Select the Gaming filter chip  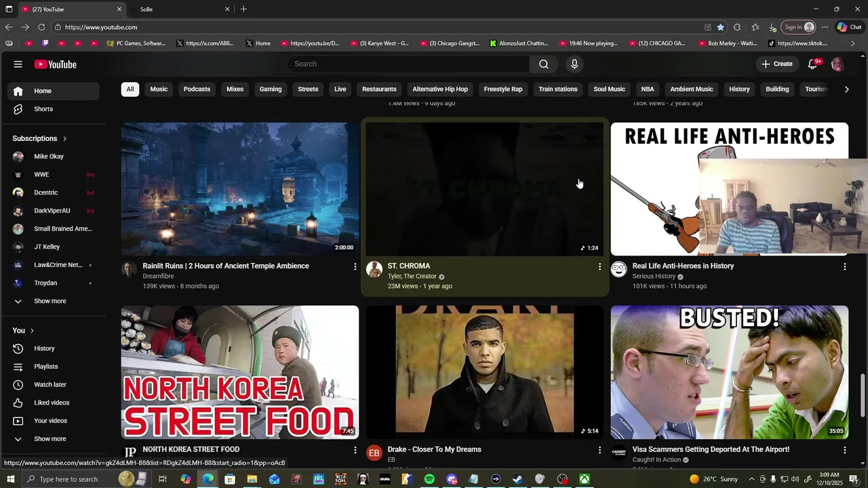tap(271, 89)
